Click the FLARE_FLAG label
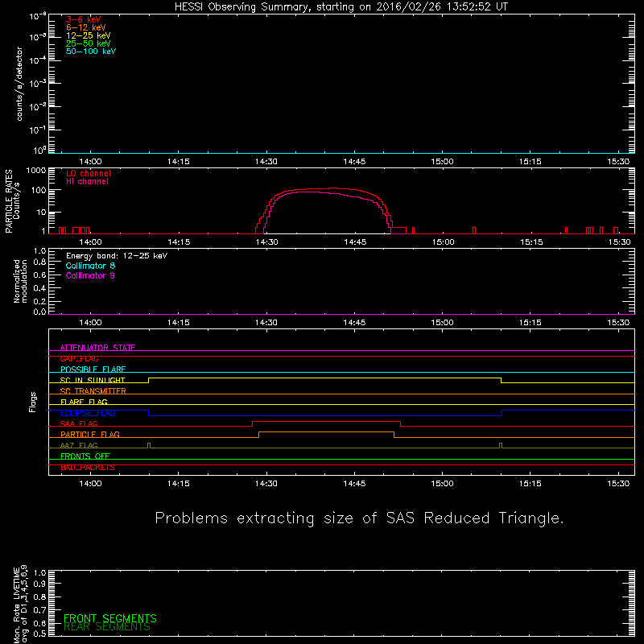Viewport: 644px width, 644px height. 84,402
